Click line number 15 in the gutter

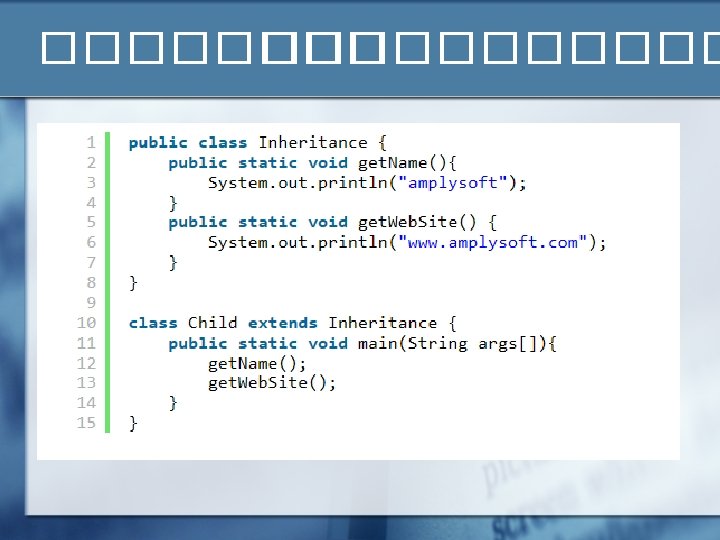click(86, 423)
